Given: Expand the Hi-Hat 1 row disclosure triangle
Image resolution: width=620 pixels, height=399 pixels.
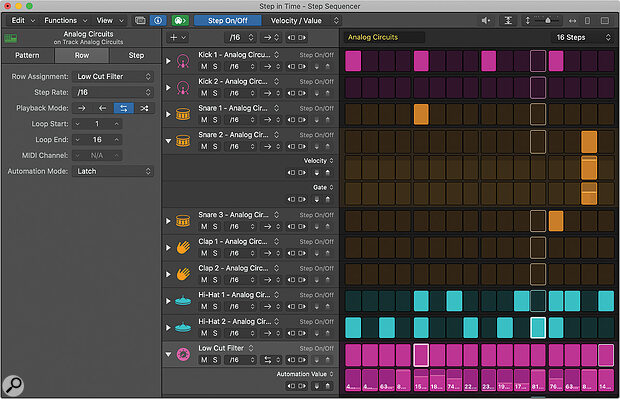Looking at the screenshot, I should click(x=168, y=301).
